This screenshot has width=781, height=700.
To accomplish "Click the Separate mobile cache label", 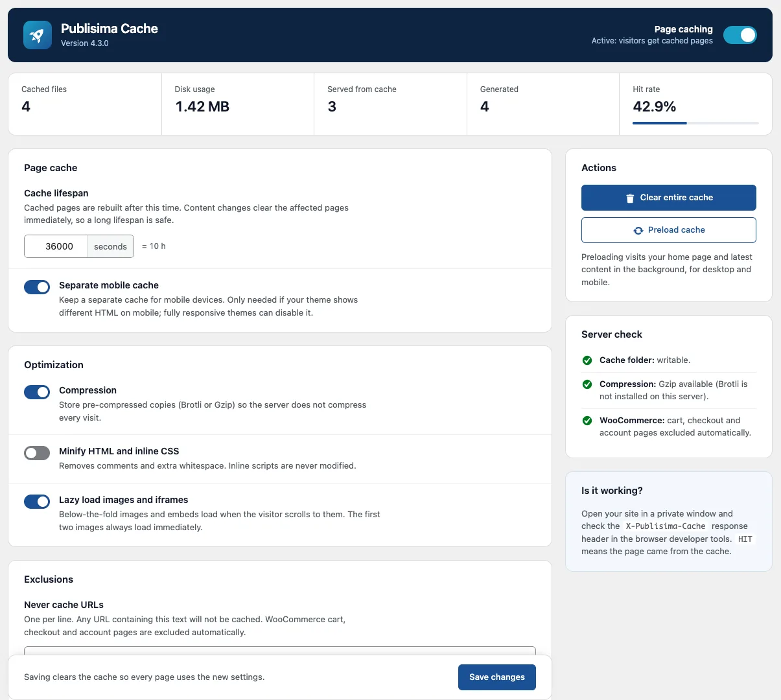I will tap(109, 285).
